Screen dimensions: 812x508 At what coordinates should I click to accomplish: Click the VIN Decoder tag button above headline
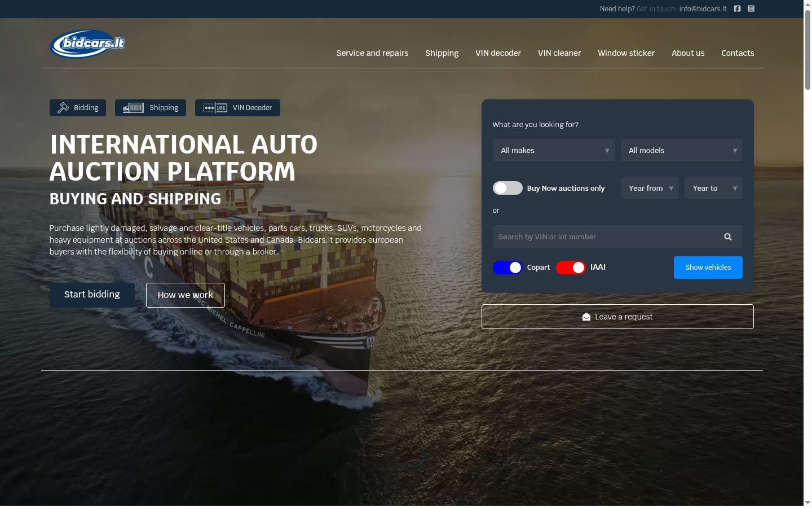click(x=237, y=108)
